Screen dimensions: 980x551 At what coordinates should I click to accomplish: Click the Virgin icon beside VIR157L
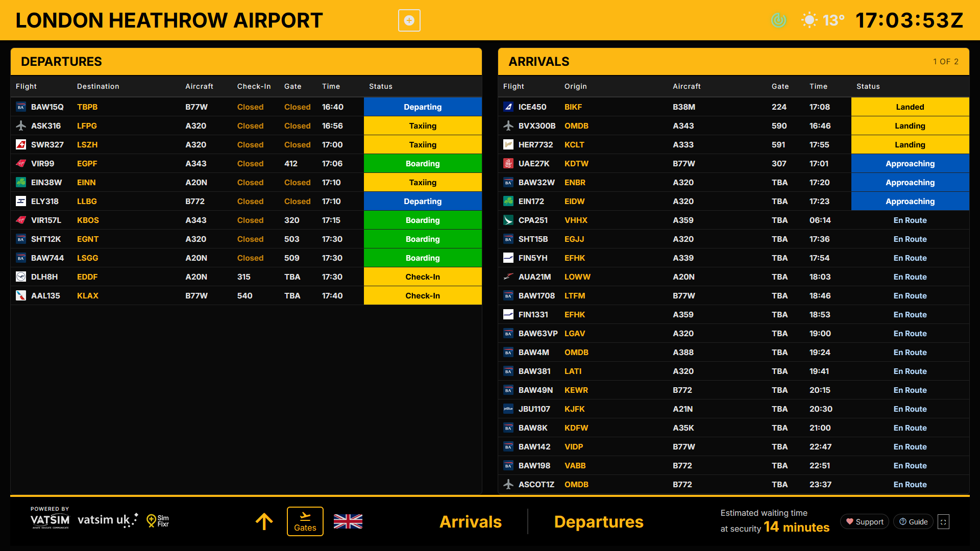click(21, 220)
